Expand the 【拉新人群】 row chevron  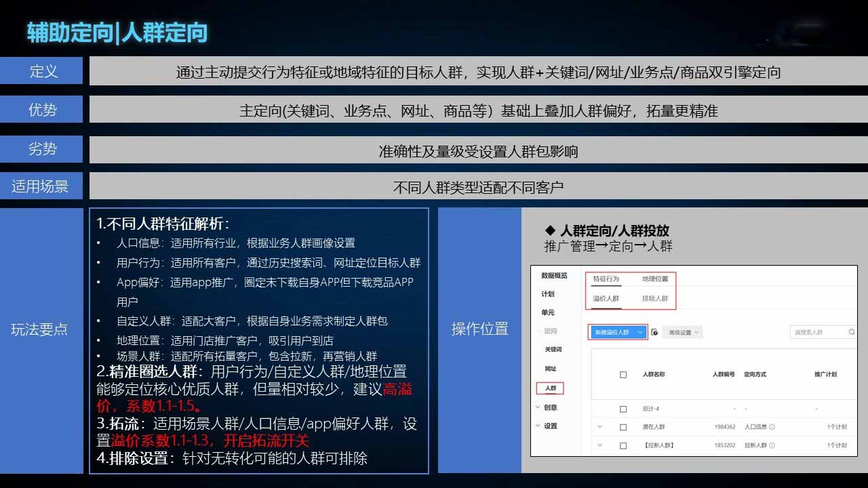coord(600,445)
